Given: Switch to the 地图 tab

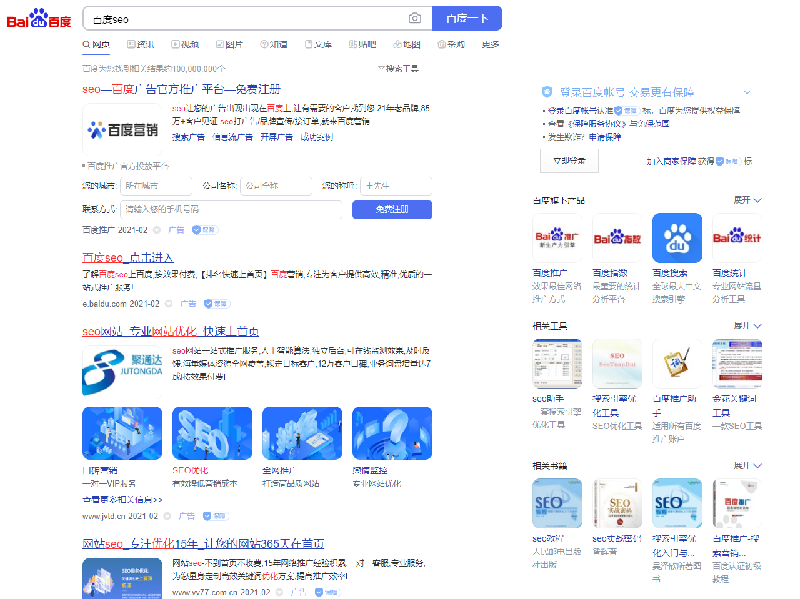Looking at the screenshot, I should coord(407,44).
